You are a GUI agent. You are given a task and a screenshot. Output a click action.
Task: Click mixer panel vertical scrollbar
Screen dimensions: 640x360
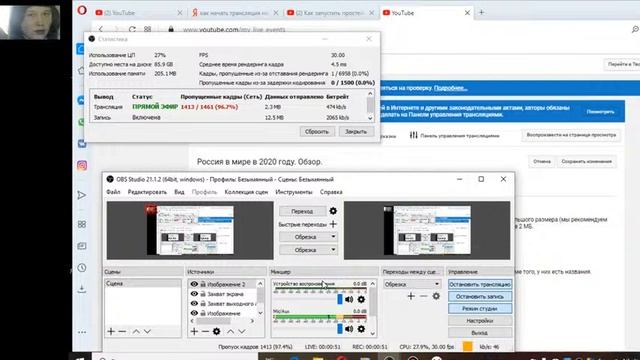click(373, 308)
